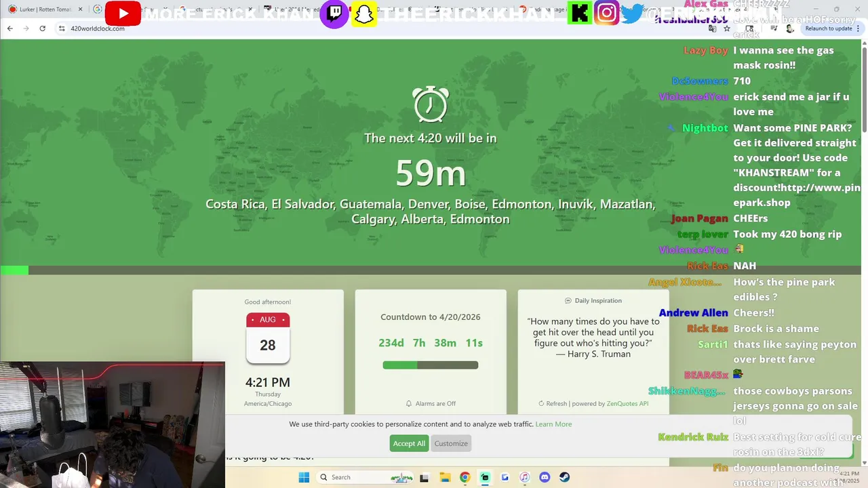Click the Daily Inspiration title
Viewport: 868px width, 488px height.
pos(598,300)
